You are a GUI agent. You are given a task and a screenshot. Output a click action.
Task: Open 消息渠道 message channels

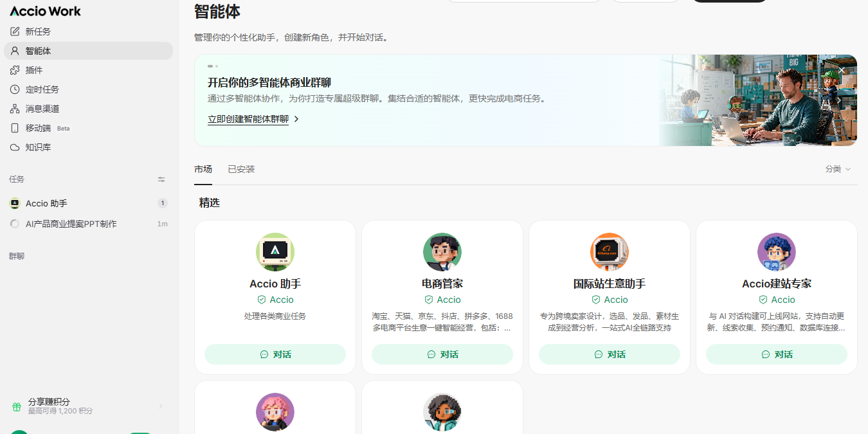(x=88, y=109)
